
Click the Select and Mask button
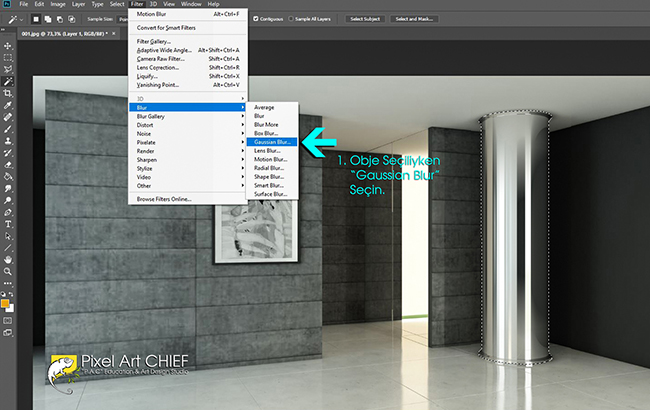pyautogui.click(x=416, y=19)
